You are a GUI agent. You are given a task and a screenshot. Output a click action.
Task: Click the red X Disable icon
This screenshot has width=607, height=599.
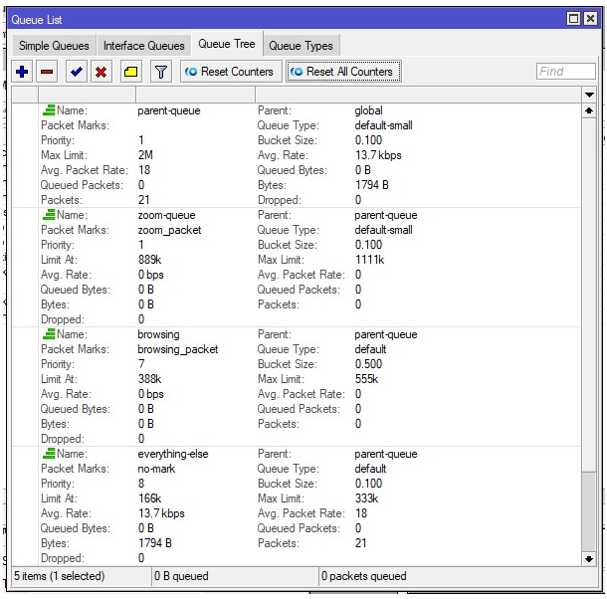[x=101, y=72]
